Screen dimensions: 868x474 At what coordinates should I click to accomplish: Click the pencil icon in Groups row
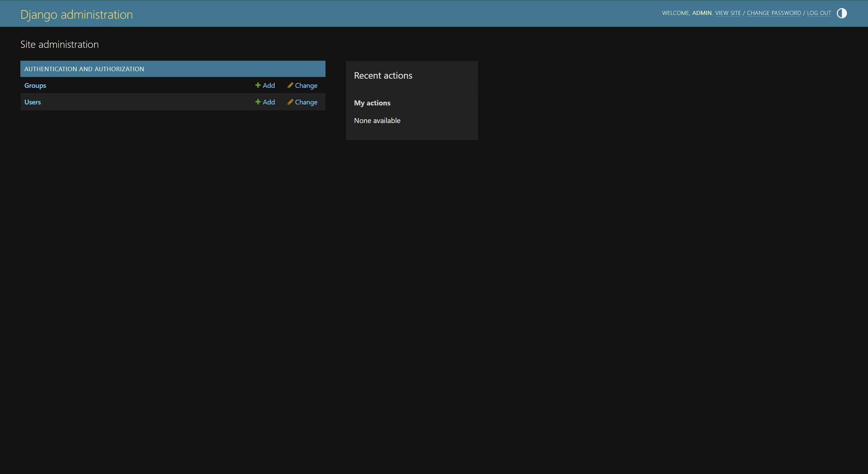tap(290, 85)
